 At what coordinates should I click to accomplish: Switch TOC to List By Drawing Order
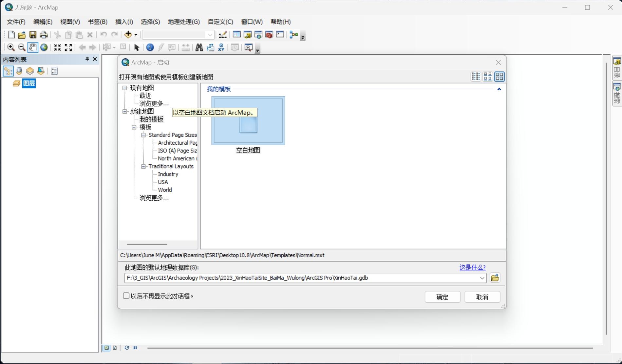8,71
